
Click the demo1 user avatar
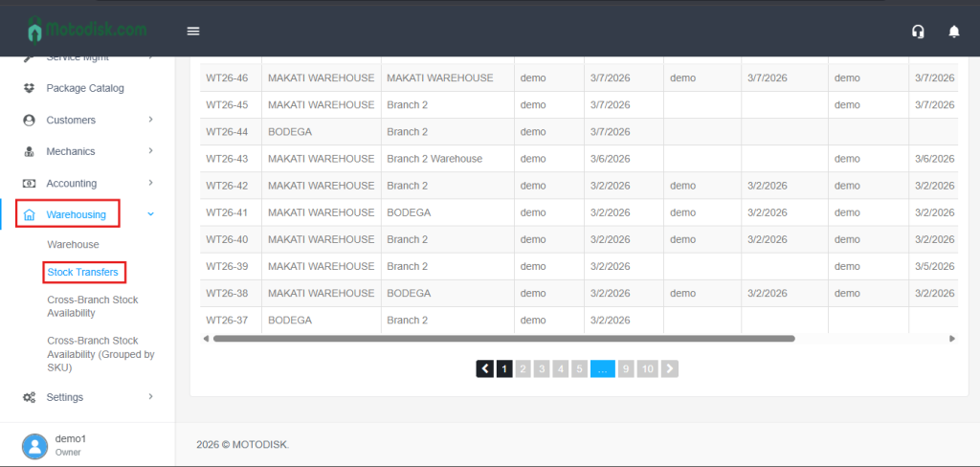click(x=34, y=445)
